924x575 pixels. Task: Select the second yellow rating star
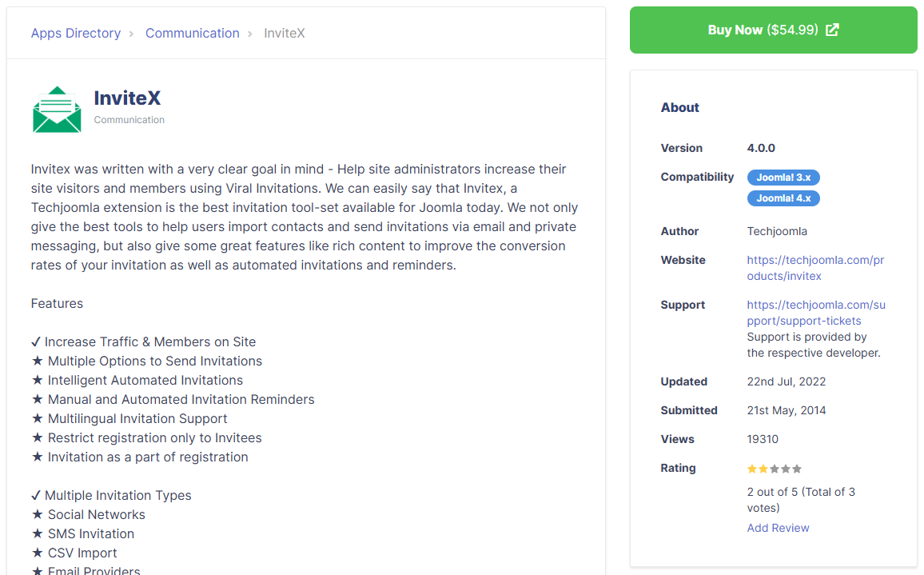[x=763, y=469]
